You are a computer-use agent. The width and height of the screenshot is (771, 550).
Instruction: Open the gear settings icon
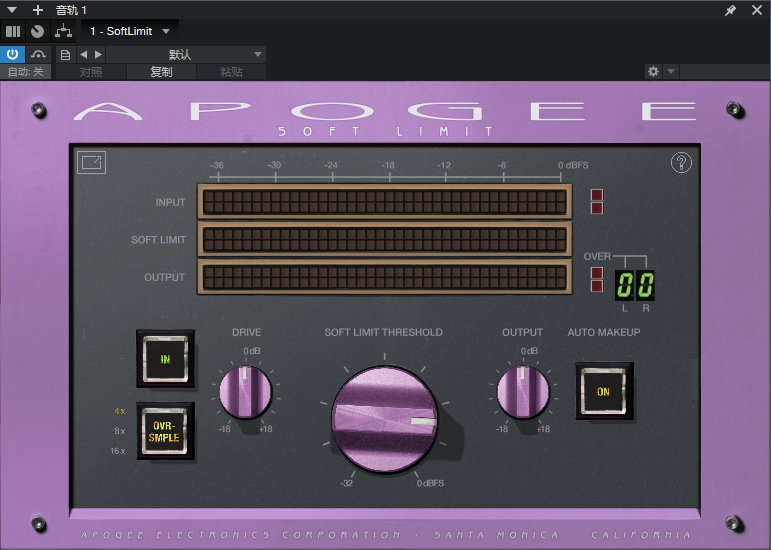(653, 72)
